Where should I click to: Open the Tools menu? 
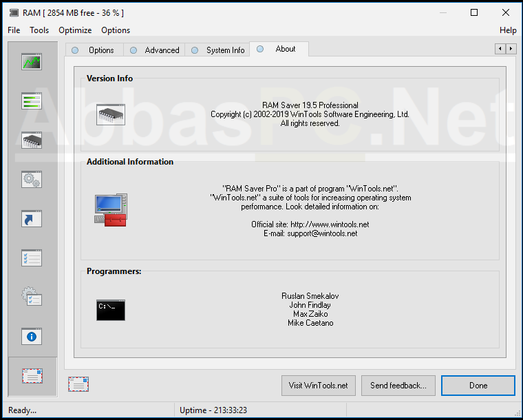coord(39,30)
